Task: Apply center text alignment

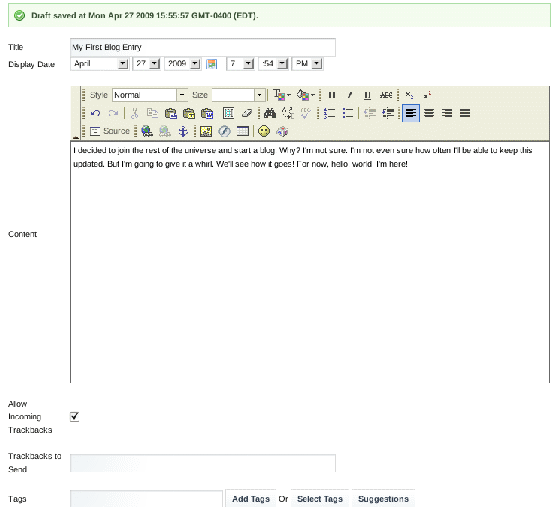Action: click(x=429, y=113)
